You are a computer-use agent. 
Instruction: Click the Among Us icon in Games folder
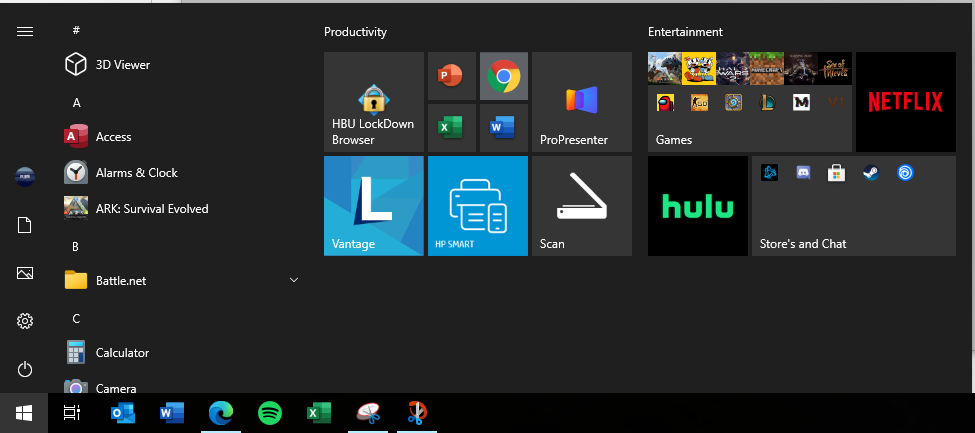[665, 103]
